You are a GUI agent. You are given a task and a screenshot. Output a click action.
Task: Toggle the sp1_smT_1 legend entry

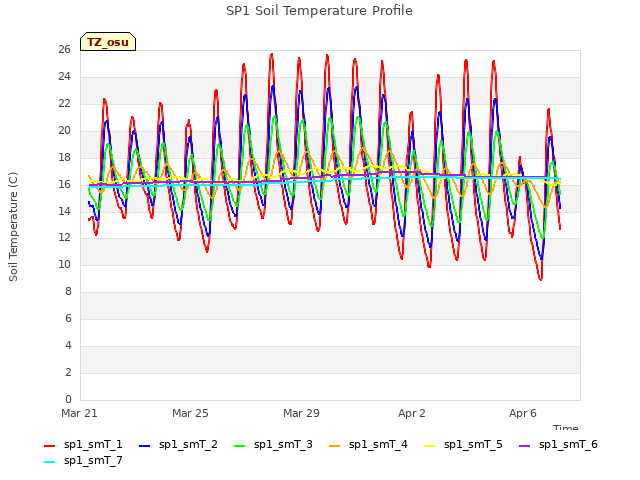click(x=83, y=444)
